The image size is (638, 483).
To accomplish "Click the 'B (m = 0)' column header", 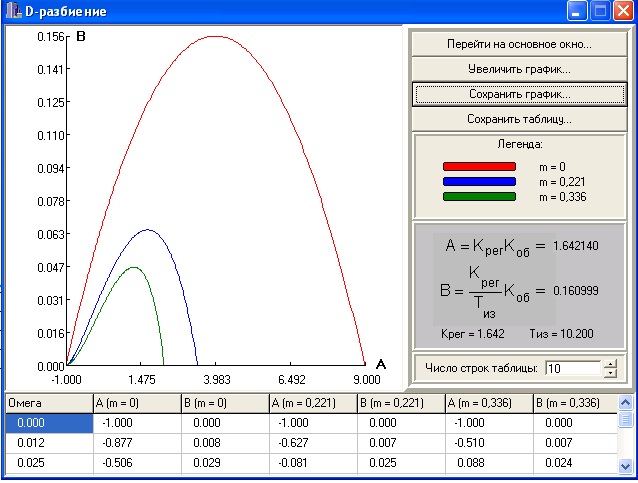I will point(225,403).
